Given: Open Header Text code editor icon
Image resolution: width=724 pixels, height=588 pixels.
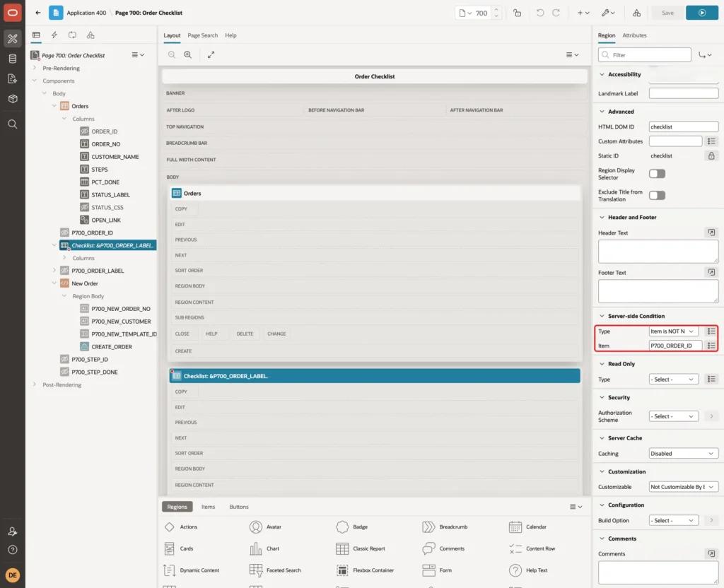Looking at the screenshot, I should tap(711, 233).
